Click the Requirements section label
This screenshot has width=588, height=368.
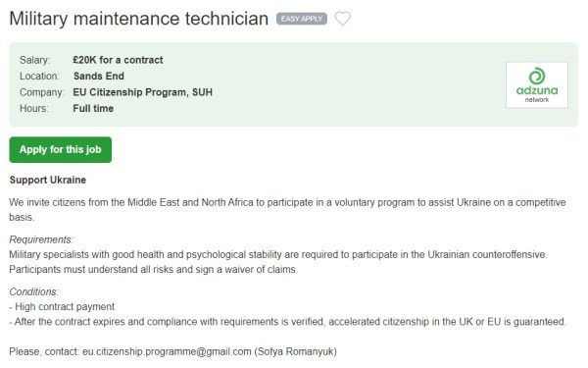tap(41, 239)
